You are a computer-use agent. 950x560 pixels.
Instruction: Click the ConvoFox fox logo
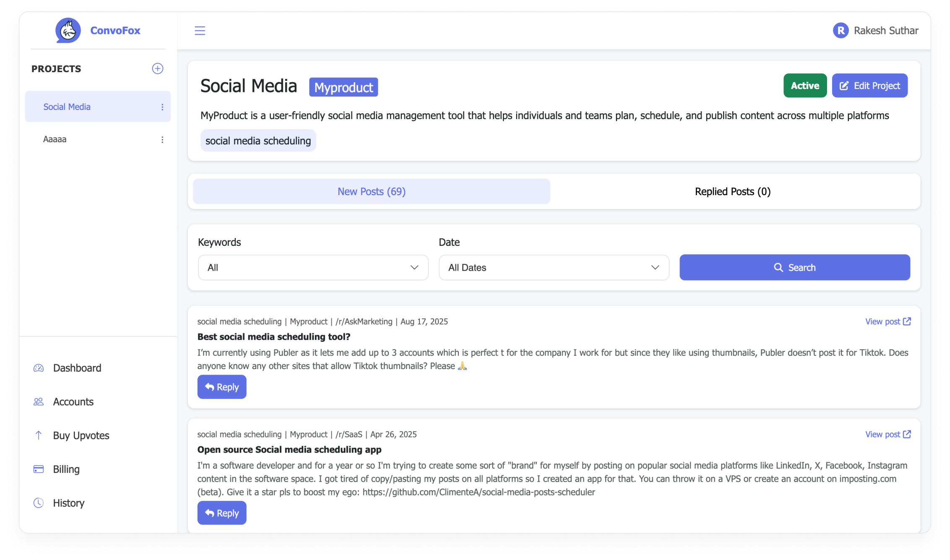click(x=68, y=30)
